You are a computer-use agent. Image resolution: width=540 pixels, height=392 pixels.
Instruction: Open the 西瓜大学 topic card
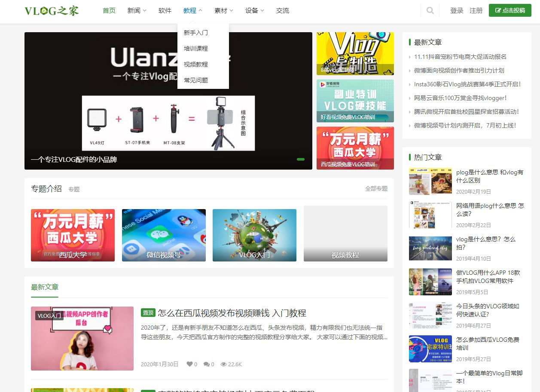pos(73,235)
